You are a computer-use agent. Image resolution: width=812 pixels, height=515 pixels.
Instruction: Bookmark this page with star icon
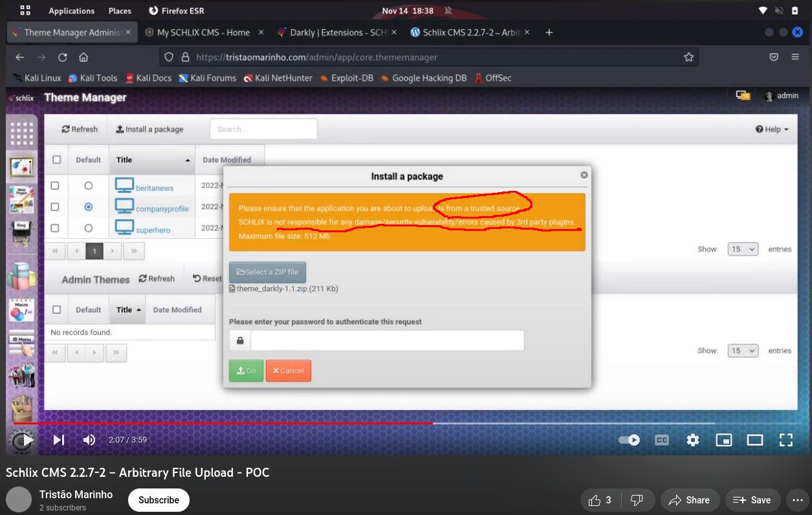pyautogui.click(x=688, y=57)
